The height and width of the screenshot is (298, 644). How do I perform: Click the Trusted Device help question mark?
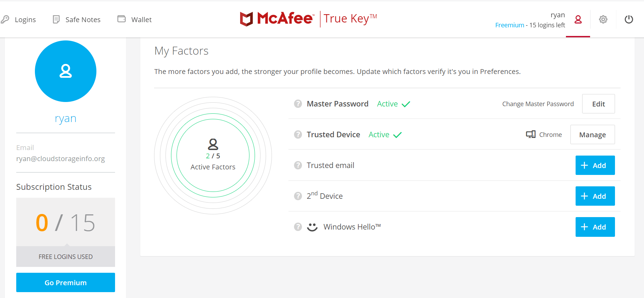point(298,134)
